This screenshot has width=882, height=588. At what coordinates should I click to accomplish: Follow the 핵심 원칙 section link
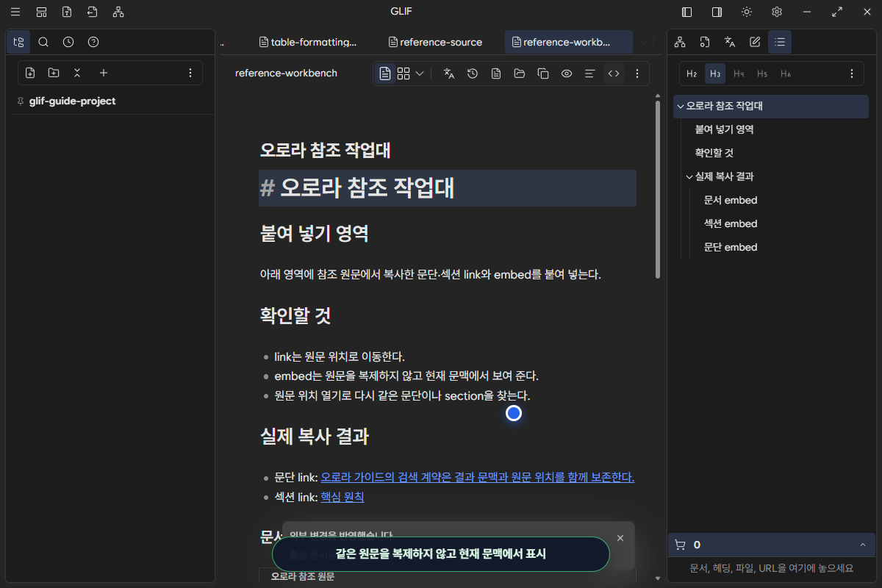pos(342,497)
